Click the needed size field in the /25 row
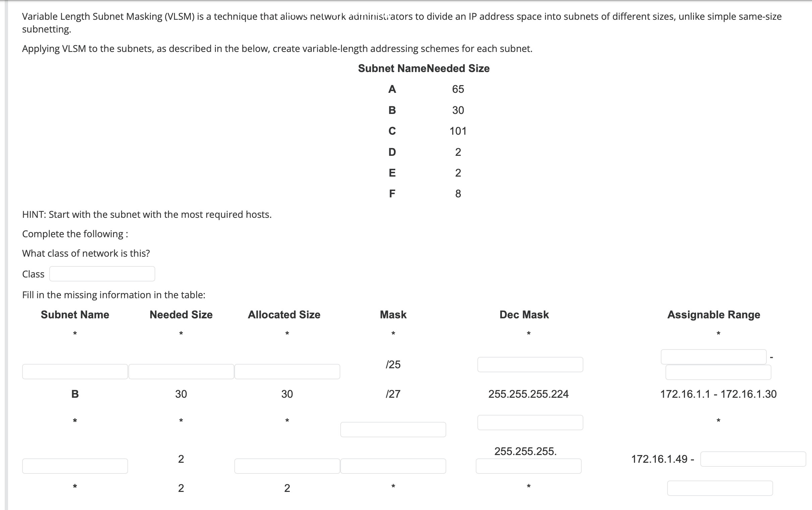Viewport: 812px width, 510px height. pos(181,371)
